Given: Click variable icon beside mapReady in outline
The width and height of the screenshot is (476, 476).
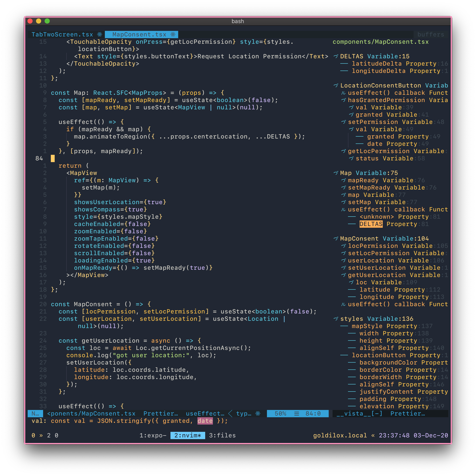Looking at the screenshot, I should pyautogui.click(x=343, y=180).
